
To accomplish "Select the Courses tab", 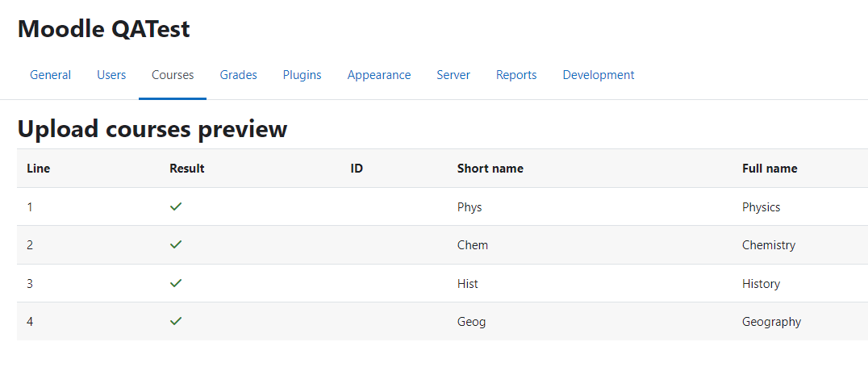I will [173, 75].
